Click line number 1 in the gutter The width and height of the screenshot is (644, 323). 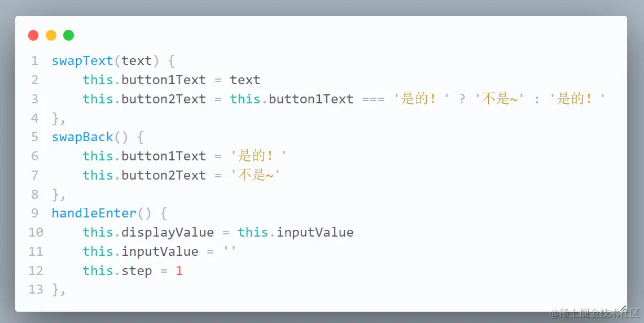(35, 61)
